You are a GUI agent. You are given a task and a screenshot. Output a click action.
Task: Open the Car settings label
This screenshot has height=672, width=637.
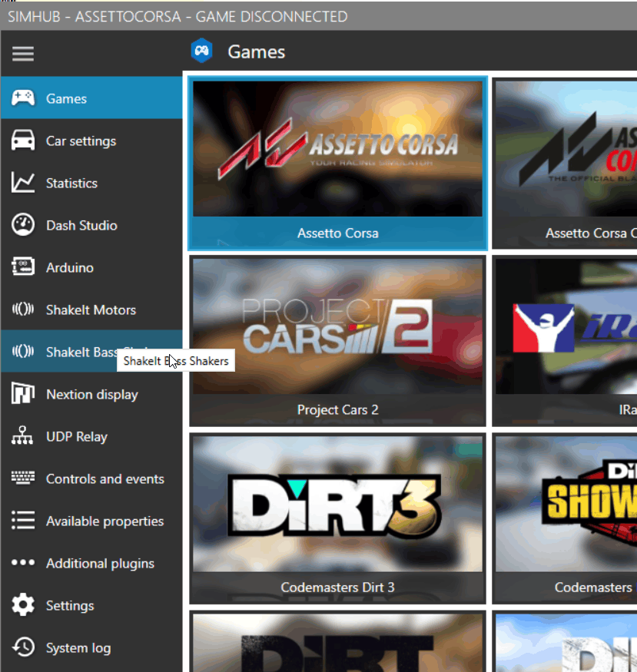pyautogui.click(x=81, y=141)
